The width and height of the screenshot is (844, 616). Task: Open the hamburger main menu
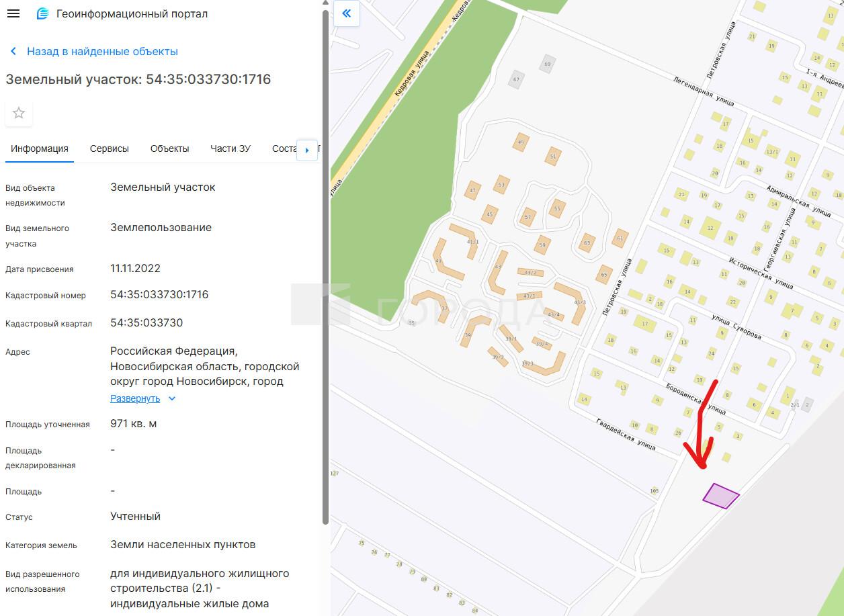(13, 13)
